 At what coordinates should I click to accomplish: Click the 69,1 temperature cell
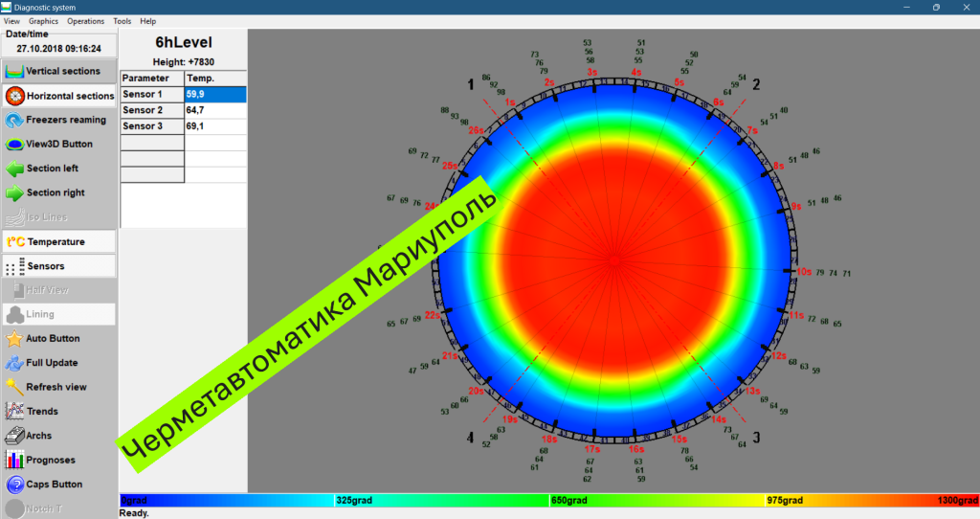click(215, 126)
